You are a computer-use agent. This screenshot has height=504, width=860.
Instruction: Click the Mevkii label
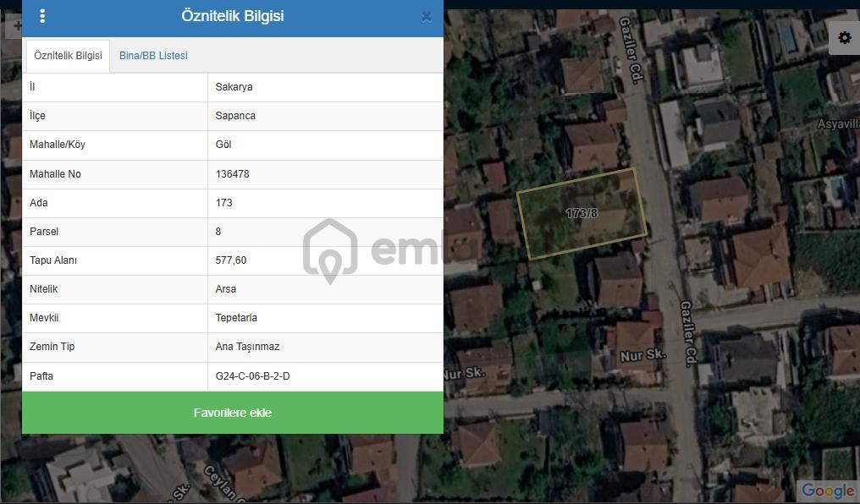(x=44, y=318)
